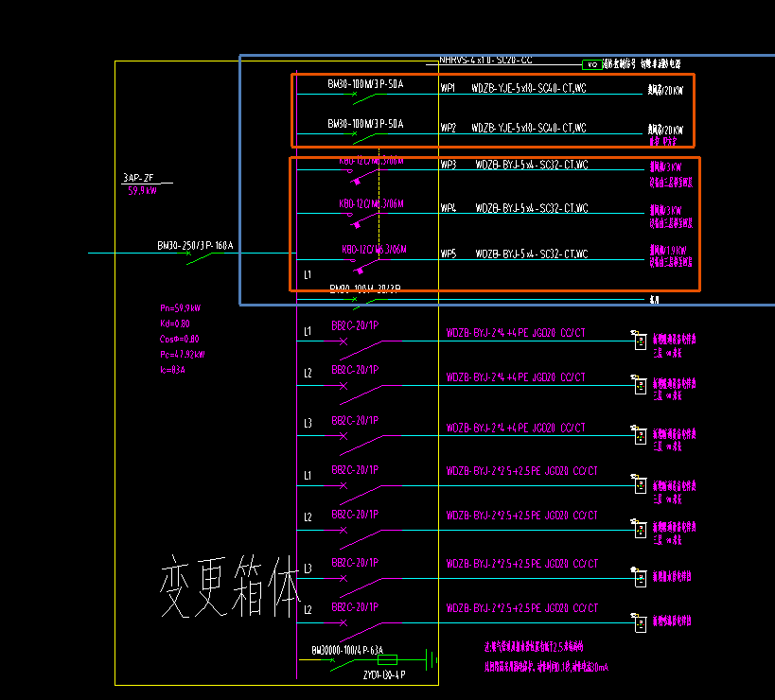Select the ZYD1 surge protector label
The width and height of the screenshot is (775, 700).
click(x=384, y=674)
